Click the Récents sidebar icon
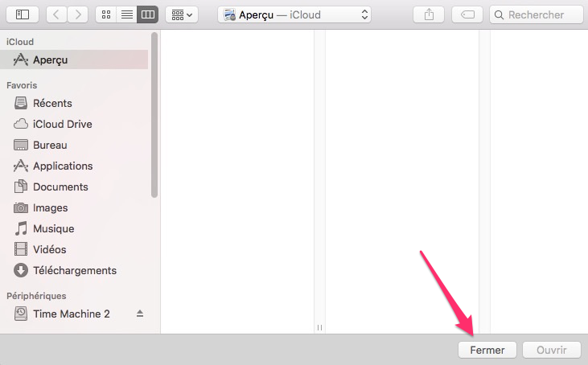The height and width of the screenshot is (365, 588). 21,103
